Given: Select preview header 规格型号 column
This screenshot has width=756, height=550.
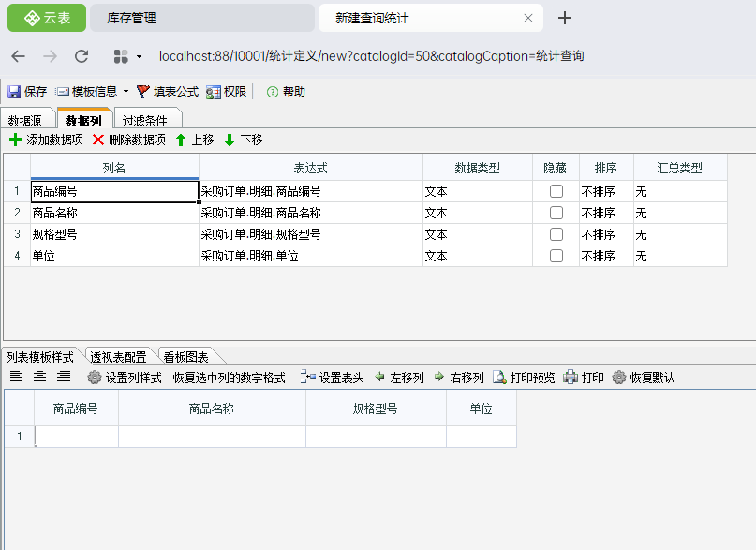Looking at the screenshot, I should click(x=376, y=409).
